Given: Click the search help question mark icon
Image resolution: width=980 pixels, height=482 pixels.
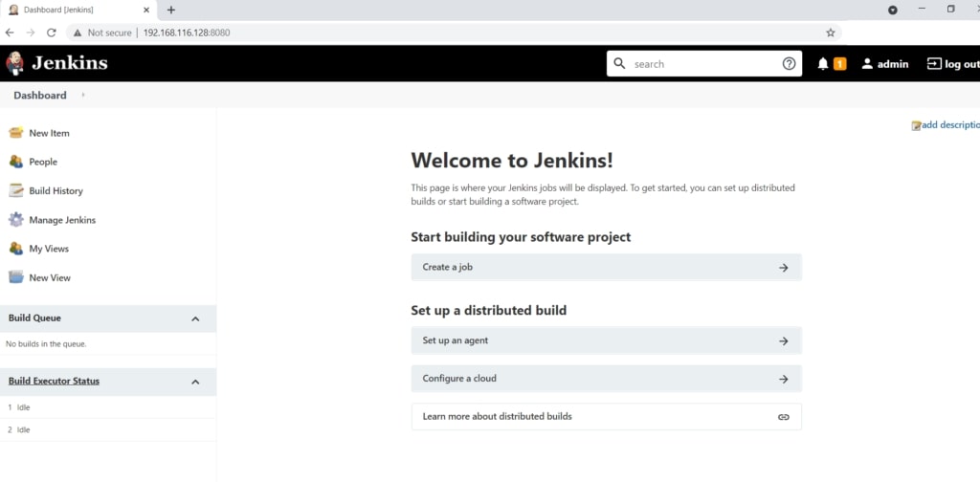Looking at the screenshot, I should click(x=790, y=64).
